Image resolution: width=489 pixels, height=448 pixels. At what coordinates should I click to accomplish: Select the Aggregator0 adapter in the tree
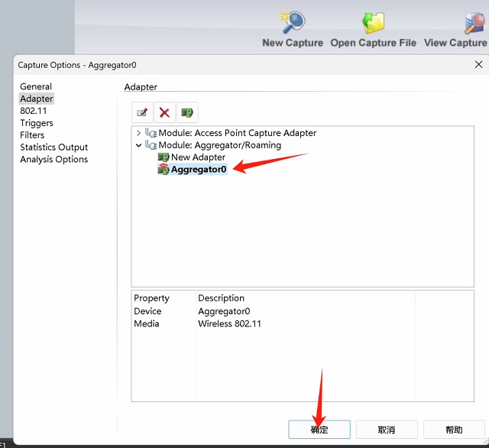pyautogui.click(x=198, y=170)
